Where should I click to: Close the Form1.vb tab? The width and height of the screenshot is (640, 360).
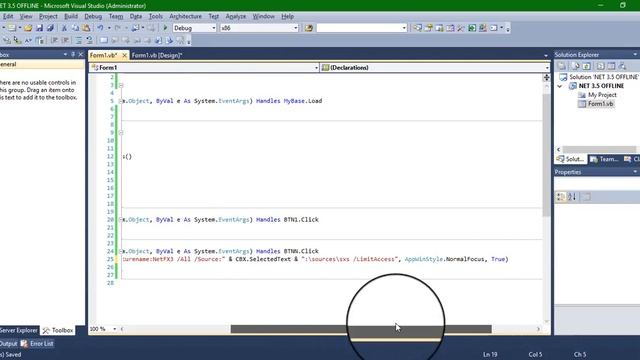tap(124, 55)
